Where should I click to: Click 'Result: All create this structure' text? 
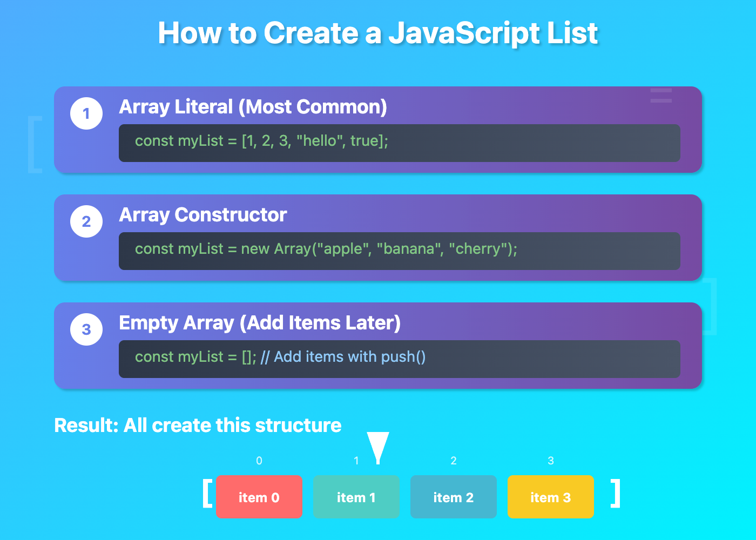[x=198, y=426]
